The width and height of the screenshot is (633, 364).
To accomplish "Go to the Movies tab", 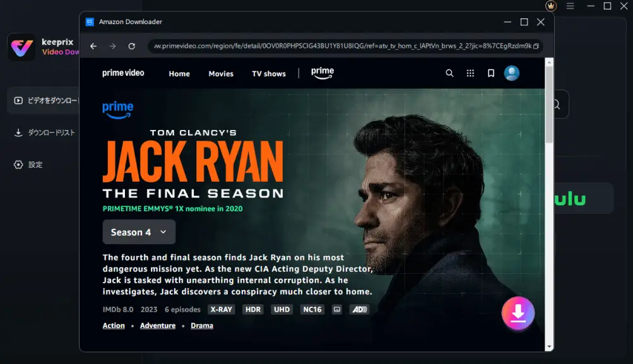I will (x=221, y=74).
